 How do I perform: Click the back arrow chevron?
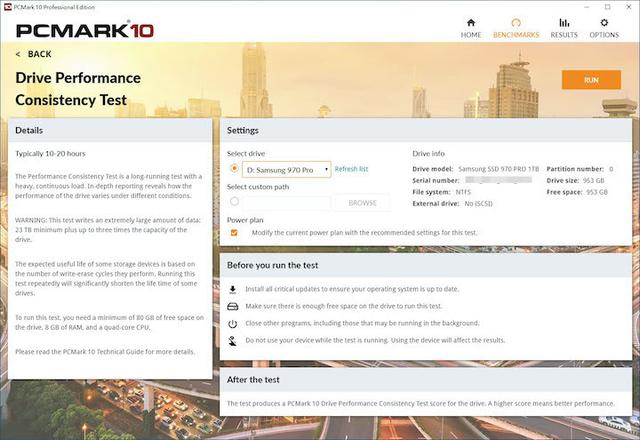pyautogui.click(x=18, y=54)
